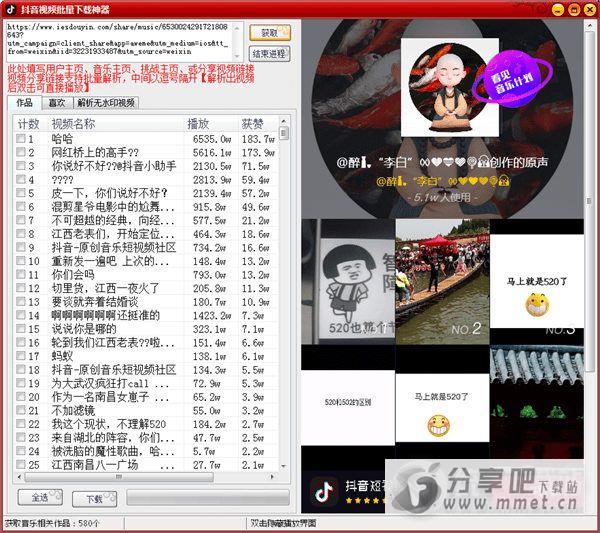Click list horizontal scroll right arrow
This screenshot has height=533, width=600.
(272, 477)
